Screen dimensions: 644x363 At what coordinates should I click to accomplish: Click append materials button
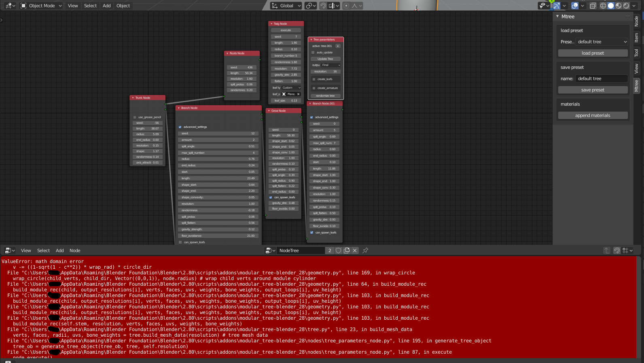click(593, 115)
